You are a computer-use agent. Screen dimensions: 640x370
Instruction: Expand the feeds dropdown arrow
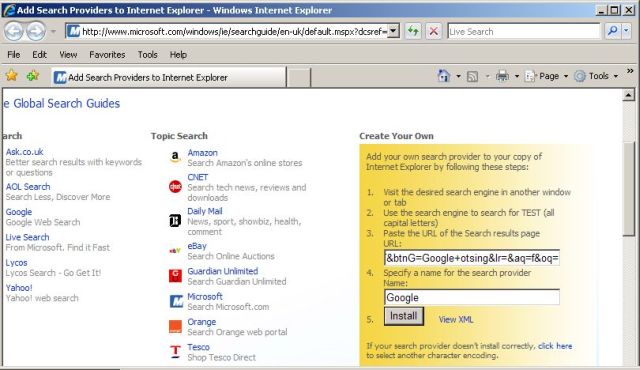[487, 76]
